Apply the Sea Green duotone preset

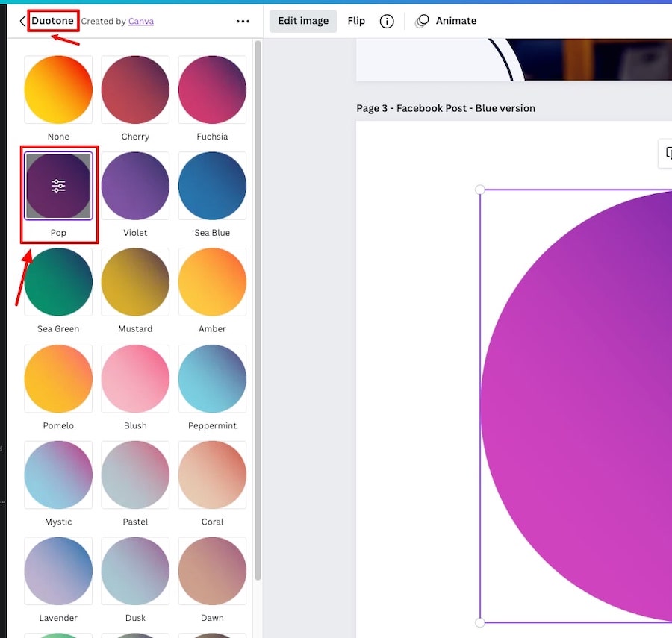(58, 282)
